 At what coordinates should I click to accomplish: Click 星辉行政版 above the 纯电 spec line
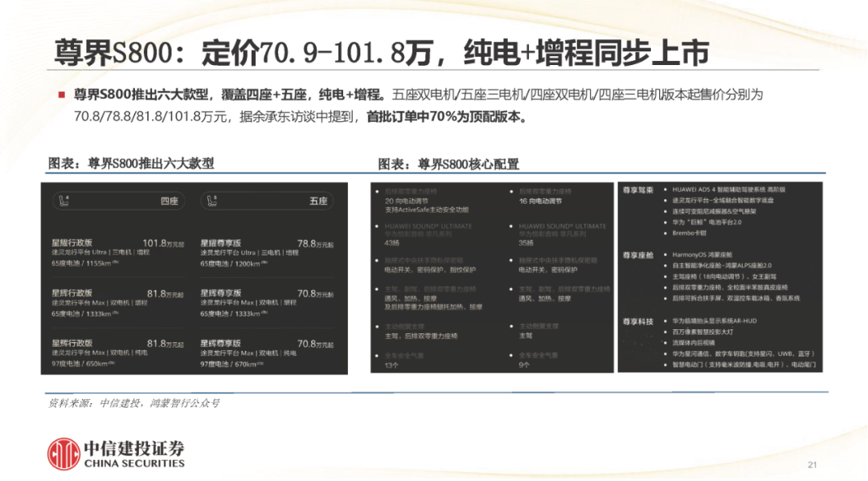(72, 344)
